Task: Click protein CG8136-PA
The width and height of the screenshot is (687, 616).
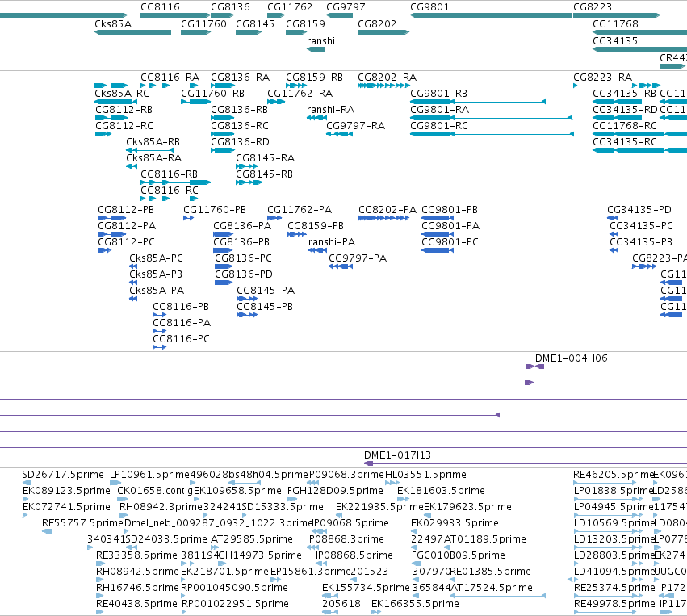Action: (x=242, y=227)
